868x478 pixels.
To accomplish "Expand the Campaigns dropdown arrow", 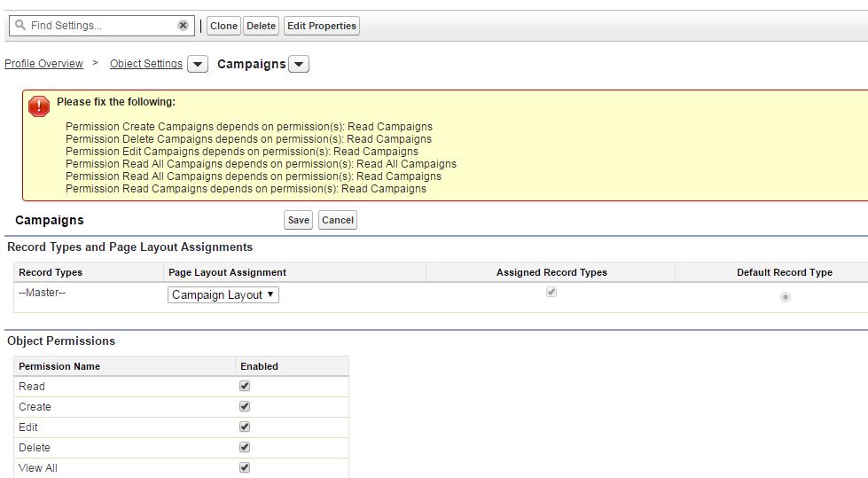I will pyautogui.click(x=299, y=65).
